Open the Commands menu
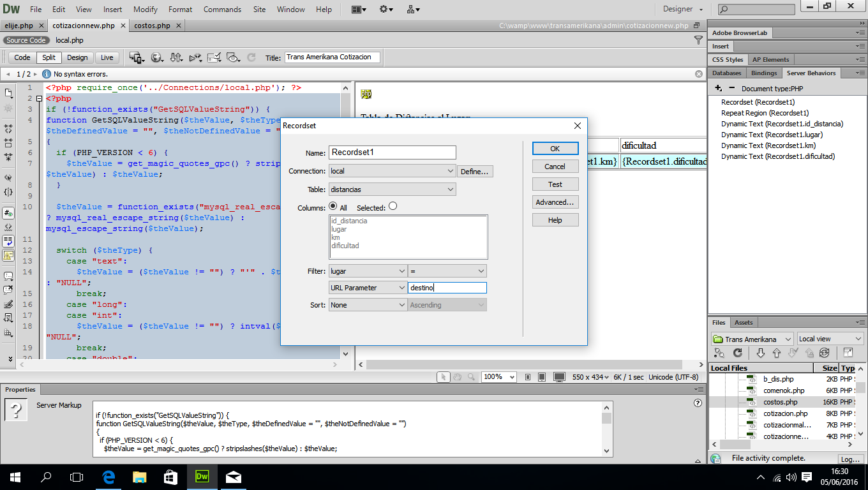This screenshot has width=868, height=490. (222, 10)
